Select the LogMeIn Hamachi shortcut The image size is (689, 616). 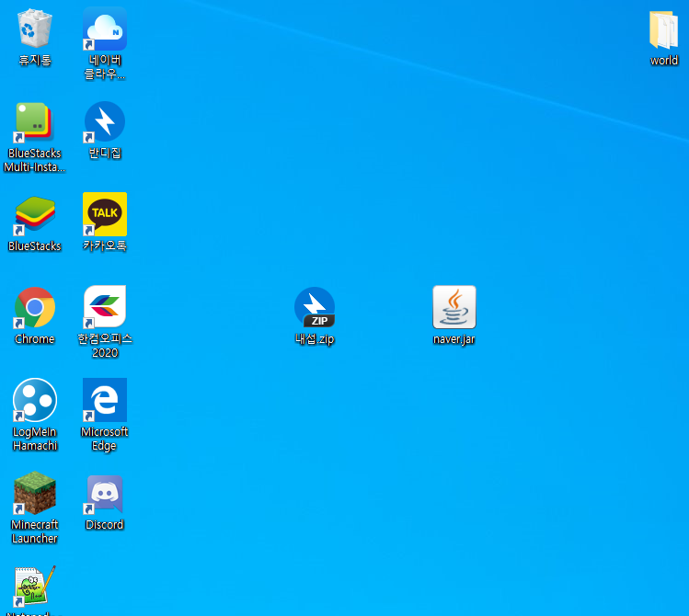click(x=35, y=400)
